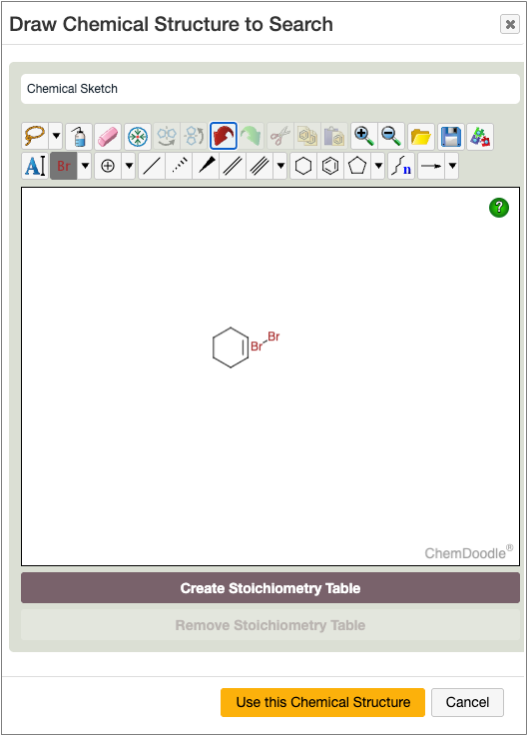Click Create Stoichiometry Table button

coord(270,588)
